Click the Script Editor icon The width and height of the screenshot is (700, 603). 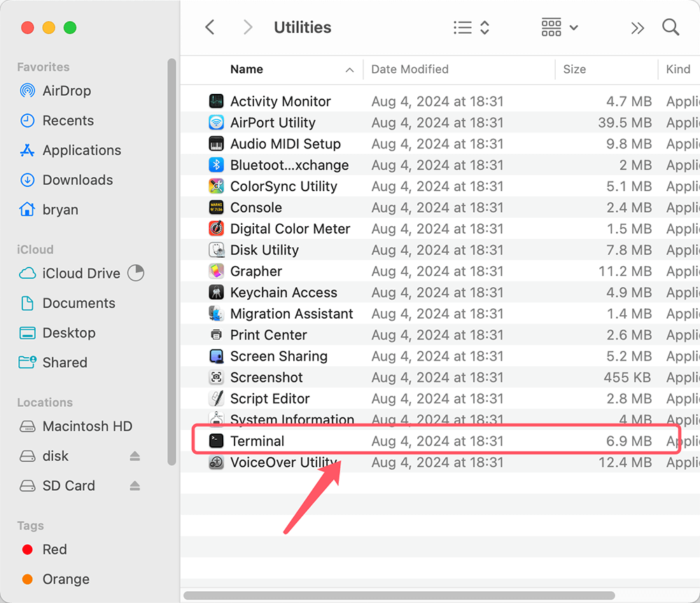pyautogui.click(x=216, y=398)
